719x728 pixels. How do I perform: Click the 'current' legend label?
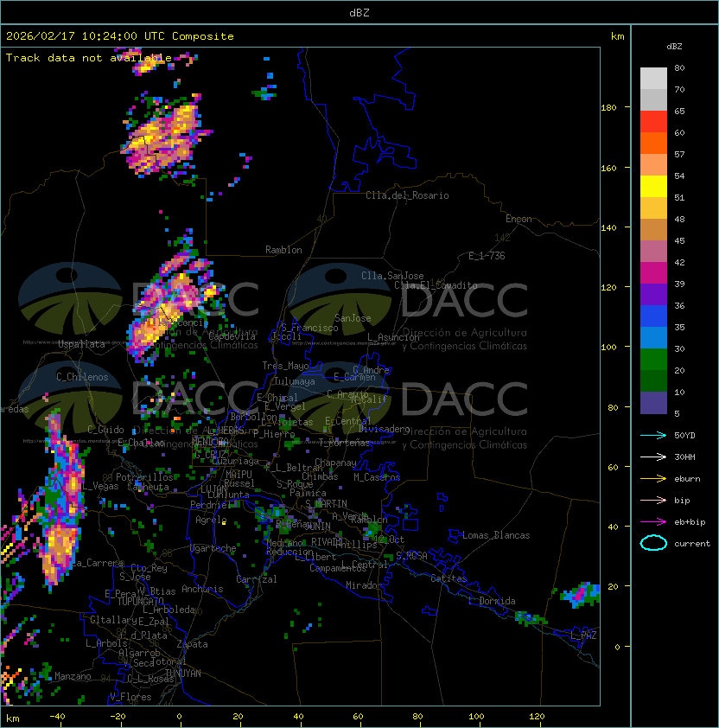tap(692, 544)
